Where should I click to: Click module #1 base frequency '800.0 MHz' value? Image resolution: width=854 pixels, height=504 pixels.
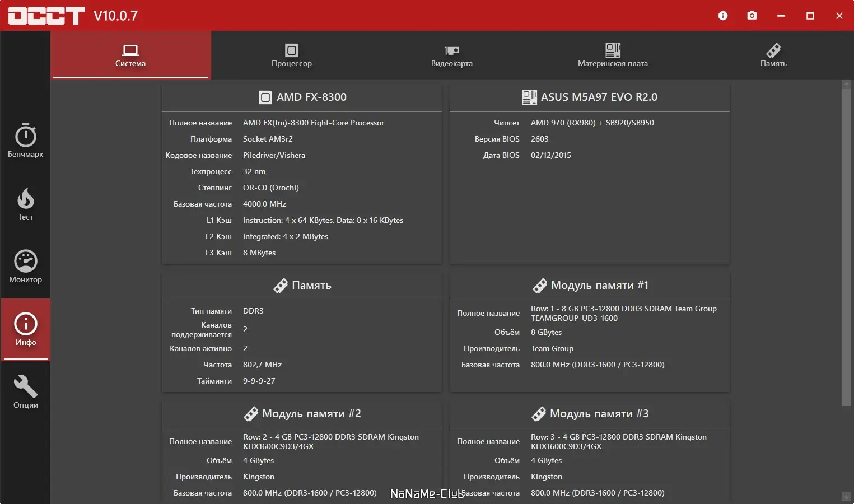coord(598,365)
